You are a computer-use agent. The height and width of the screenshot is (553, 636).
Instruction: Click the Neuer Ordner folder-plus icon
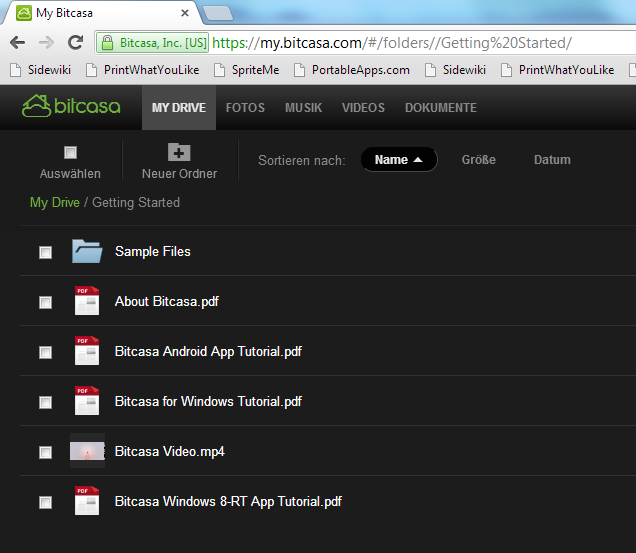tap(179, 152)
